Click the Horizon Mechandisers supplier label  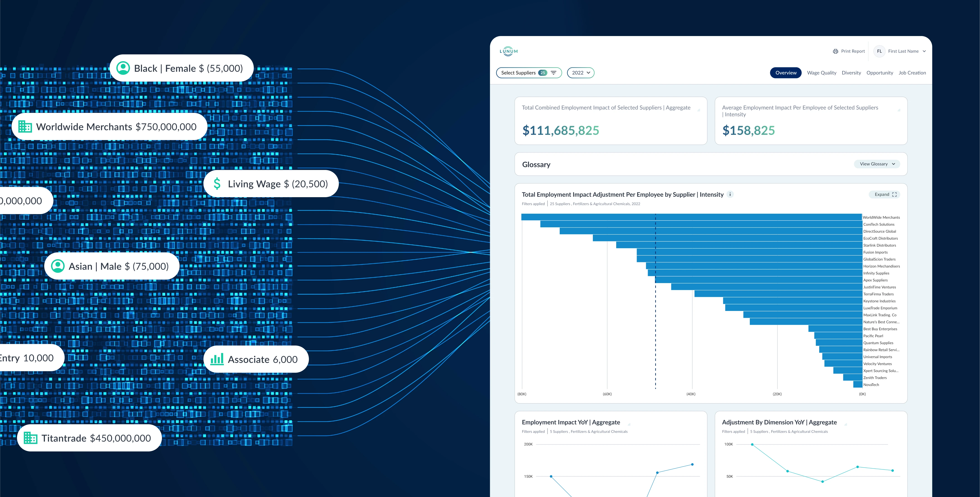click(x=882, y=266)
